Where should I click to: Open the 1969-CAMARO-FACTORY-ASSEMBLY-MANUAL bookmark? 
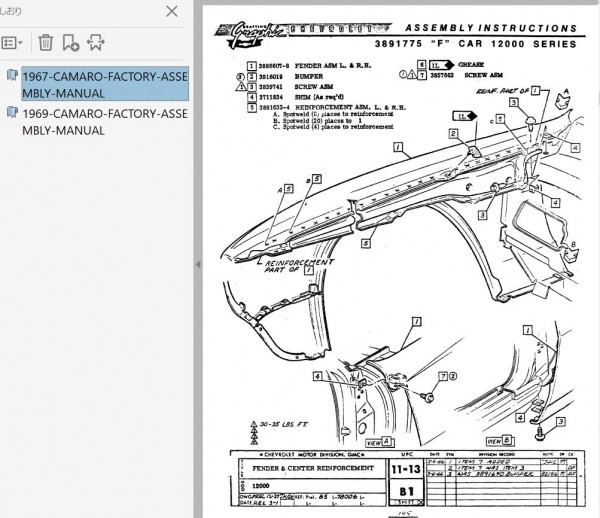tap(105, 122)
